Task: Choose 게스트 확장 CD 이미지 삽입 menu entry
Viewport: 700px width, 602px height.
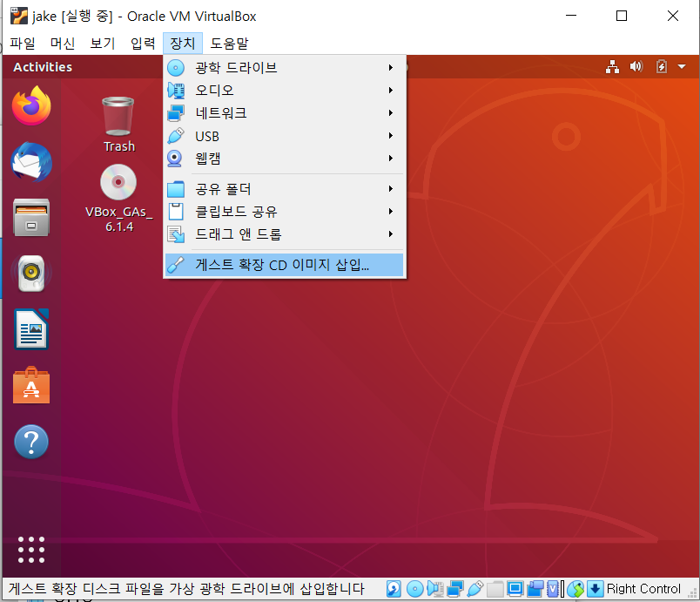Action: (285, 265)
